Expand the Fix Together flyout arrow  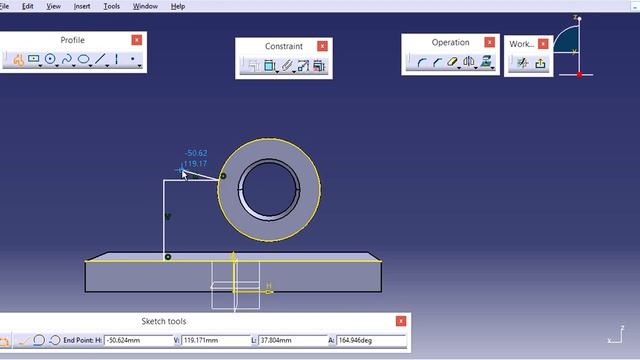(294, 72)
